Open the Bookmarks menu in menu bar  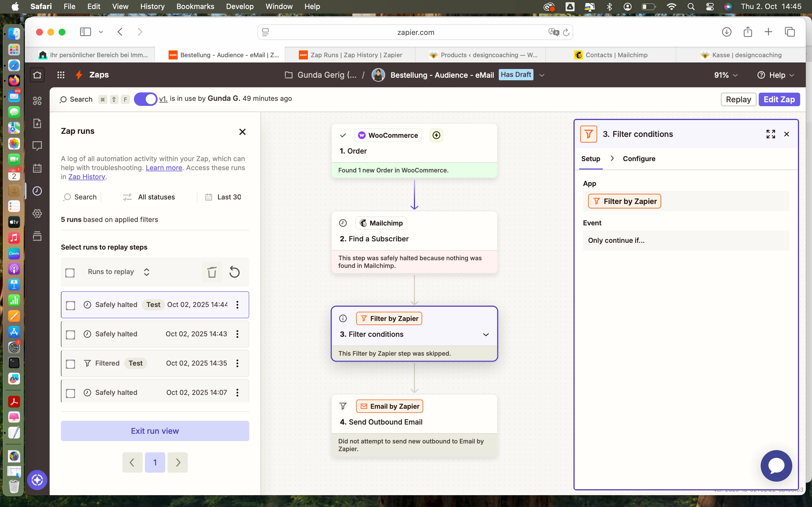[195, 6]
